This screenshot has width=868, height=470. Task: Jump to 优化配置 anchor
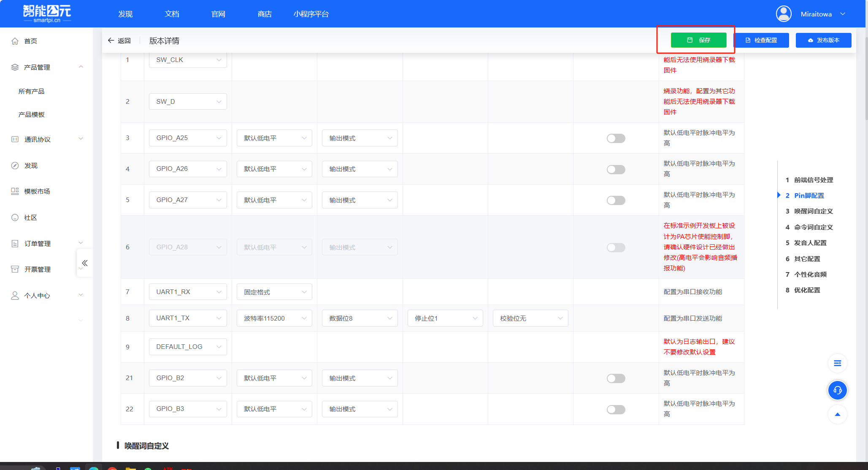pos(807,290)
